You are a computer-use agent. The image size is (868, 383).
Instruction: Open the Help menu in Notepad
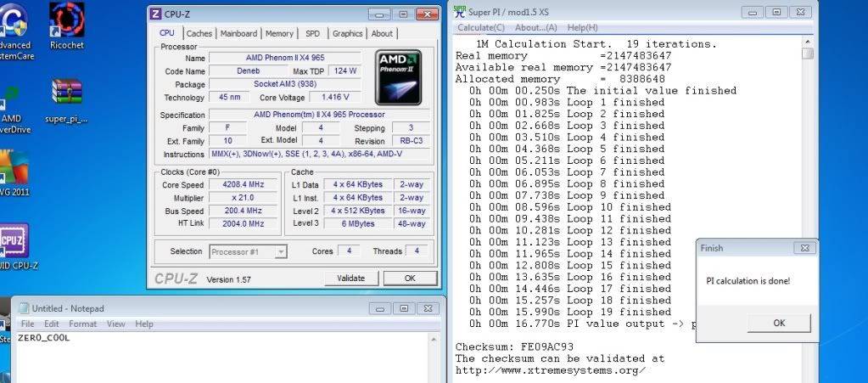pos(144,324)
